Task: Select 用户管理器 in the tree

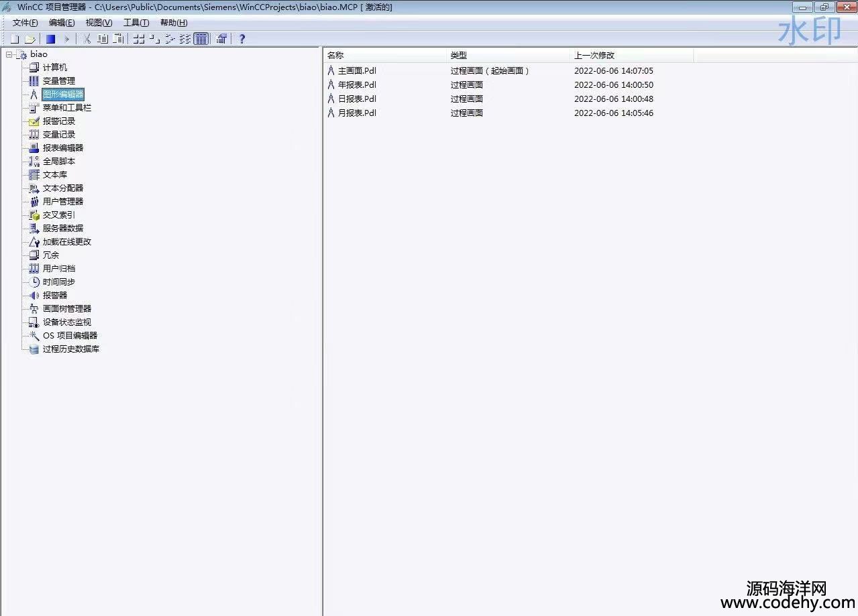Action: (x=63, y=202)
